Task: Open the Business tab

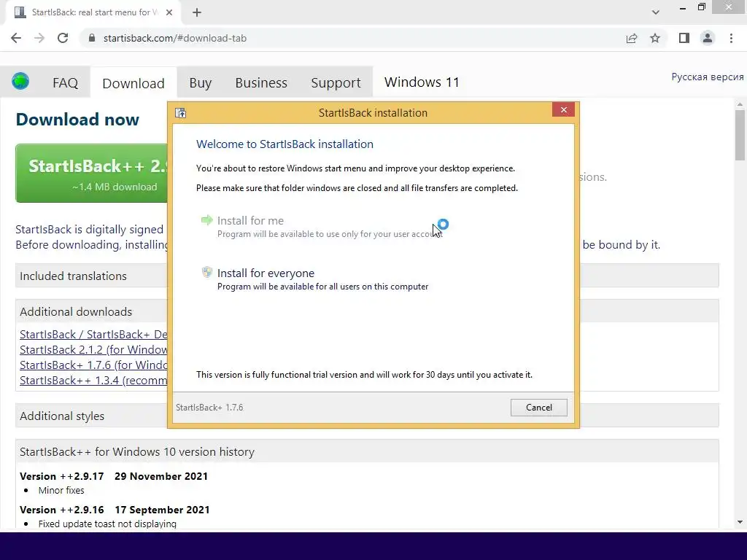Action: click(261, 83)
